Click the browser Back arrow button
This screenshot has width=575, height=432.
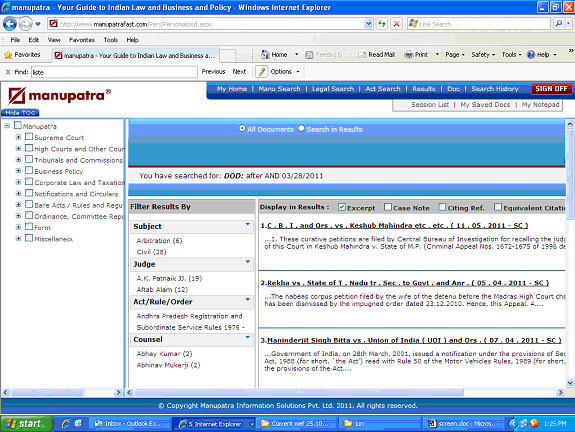click(10, 24)
